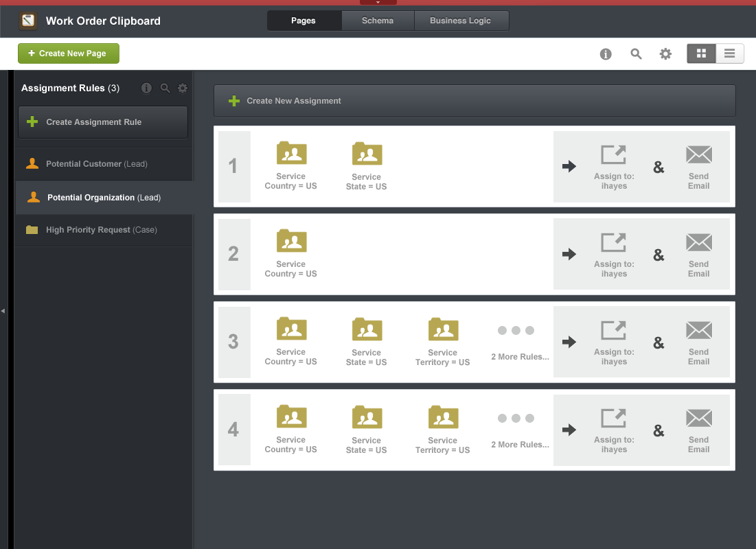Click Assign to ihayes icon in row 4
Viewport: 756px width, 549px height.
(613, 418)
